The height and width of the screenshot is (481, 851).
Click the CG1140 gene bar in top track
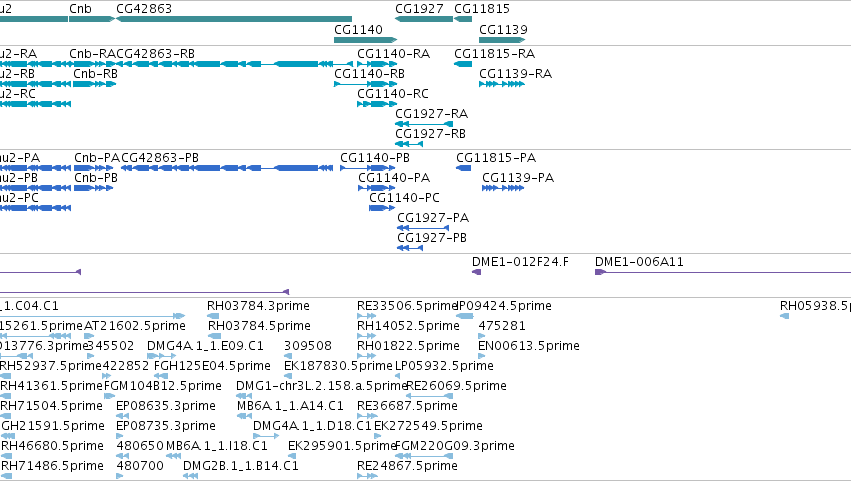[365, 40]
